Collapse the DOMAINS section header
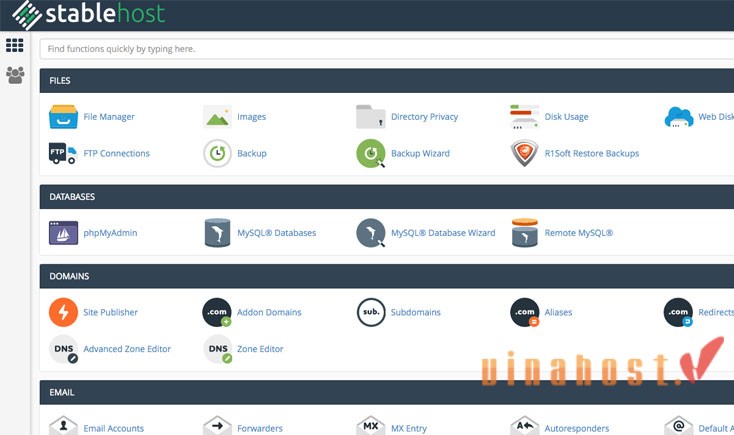This screenshot has width=734, height=435. (x=387, y=276)
